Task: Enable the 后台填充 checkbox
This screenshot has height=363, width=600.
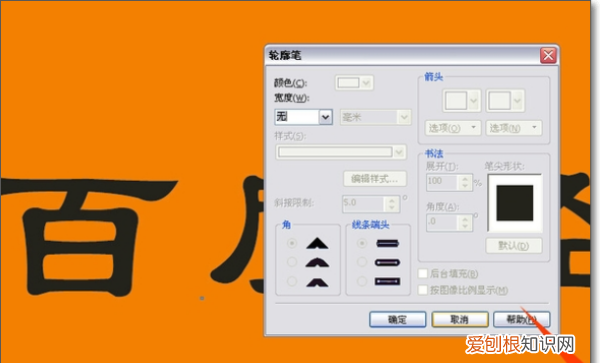Action: pos(423,273)
